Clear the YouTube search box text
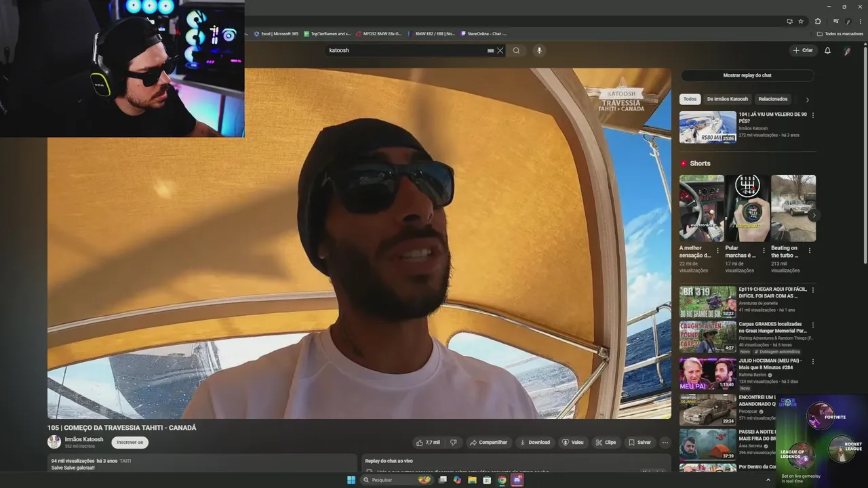This screenshot has width=868, height=488. pyautogui.click(x=500, y=50)
